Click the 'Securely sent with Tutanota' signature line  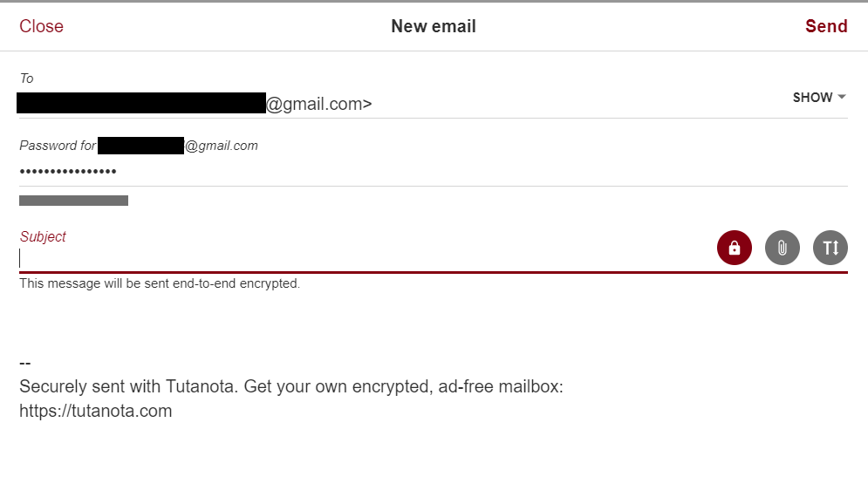coord(291,386)
